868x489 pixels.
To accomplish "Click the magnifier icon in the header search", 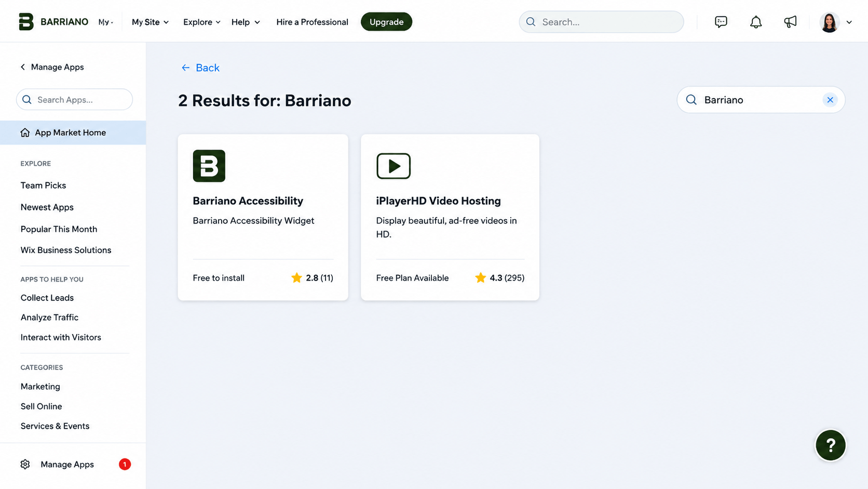I will [531, 22].
